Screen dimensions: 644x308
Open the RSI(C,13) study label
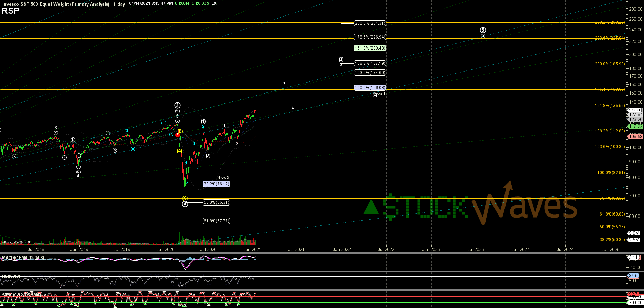pyautogui.click(x=11, y=276)
